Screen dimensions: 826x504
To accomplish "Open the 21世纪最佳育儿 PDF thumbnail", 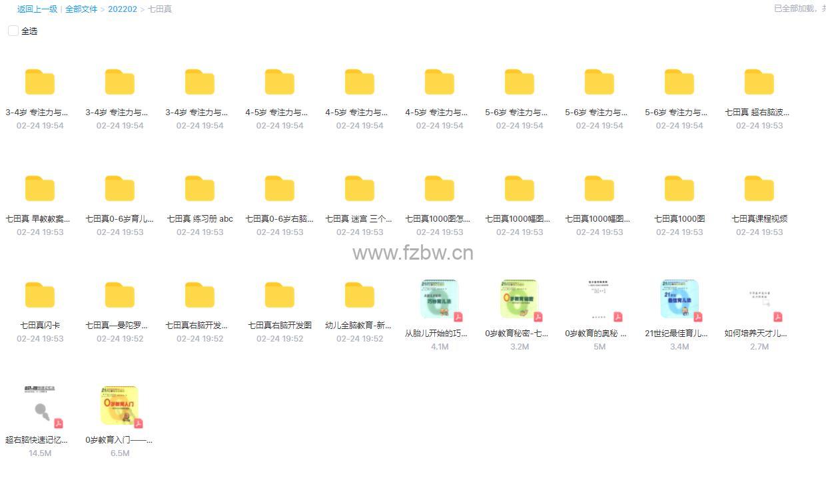I will [x=679, y=299].
